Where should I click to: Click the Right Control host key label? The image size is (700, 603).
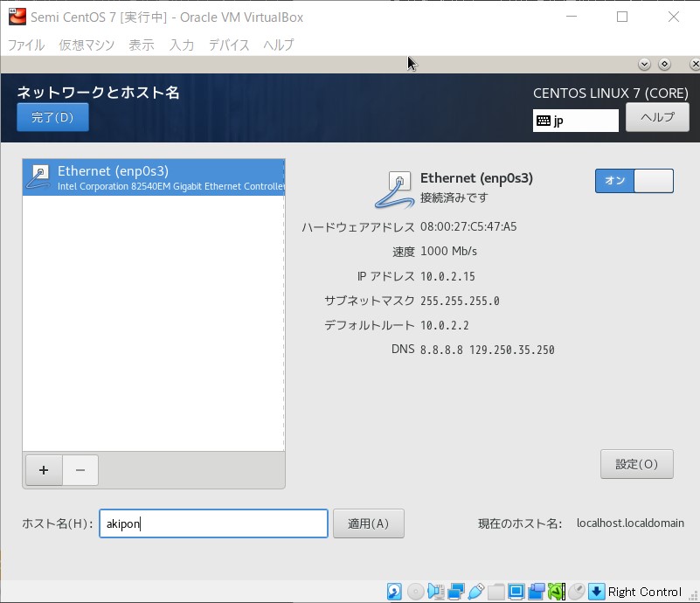pyautogui.click(x=645, y=592)
